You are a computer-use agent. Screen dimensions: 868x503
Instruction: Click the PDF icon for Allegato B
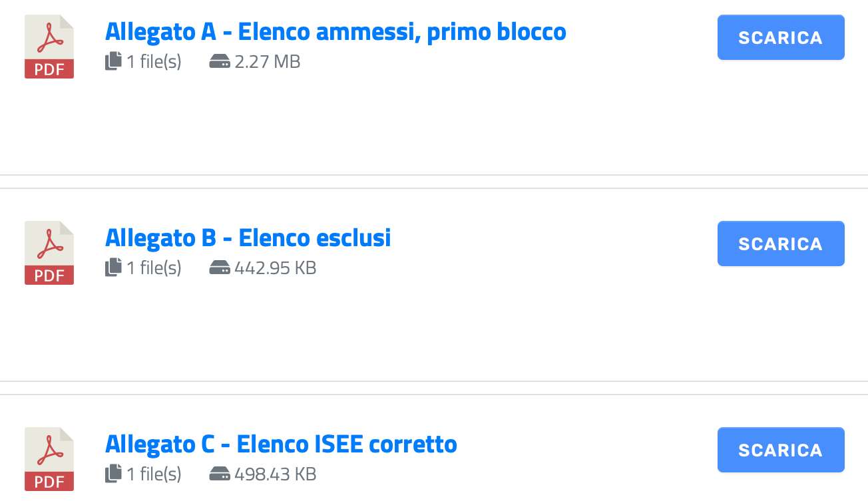[49, 253]
